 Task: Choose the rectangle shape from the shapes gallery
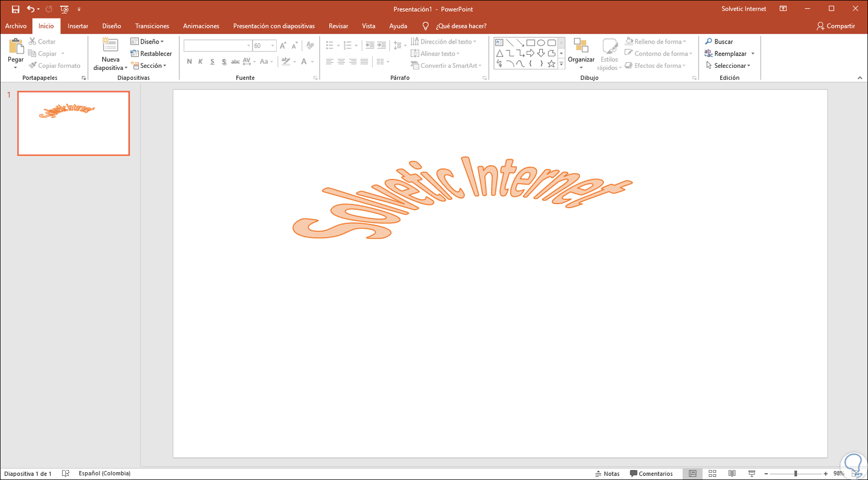tap(530, 43)
